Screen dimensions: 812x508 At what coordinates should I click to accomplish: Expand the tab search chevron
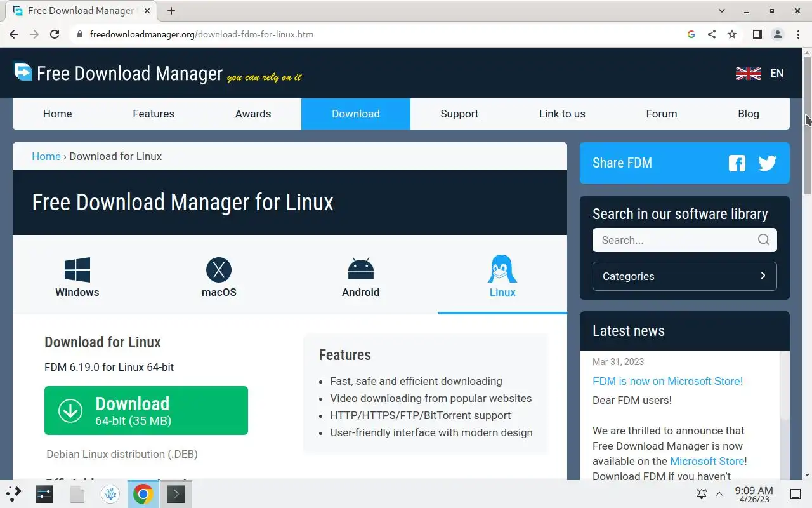pos(722,11)
